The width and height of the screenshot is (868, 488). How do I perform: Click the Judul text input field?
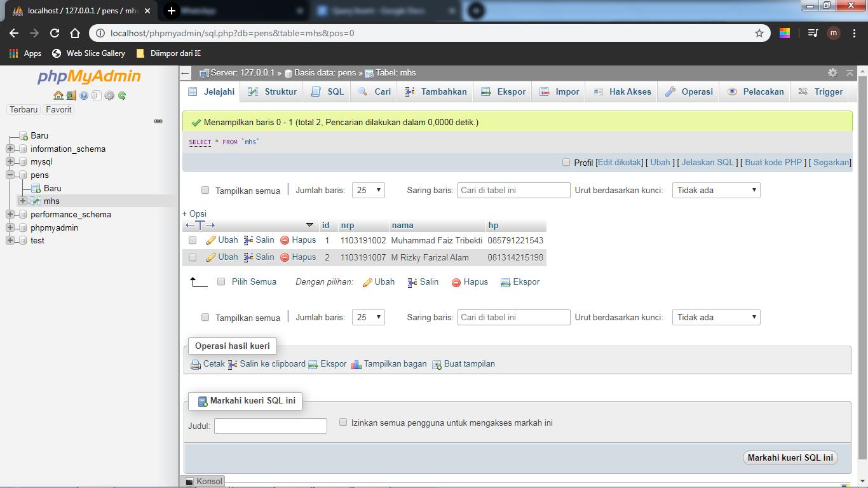271,426
